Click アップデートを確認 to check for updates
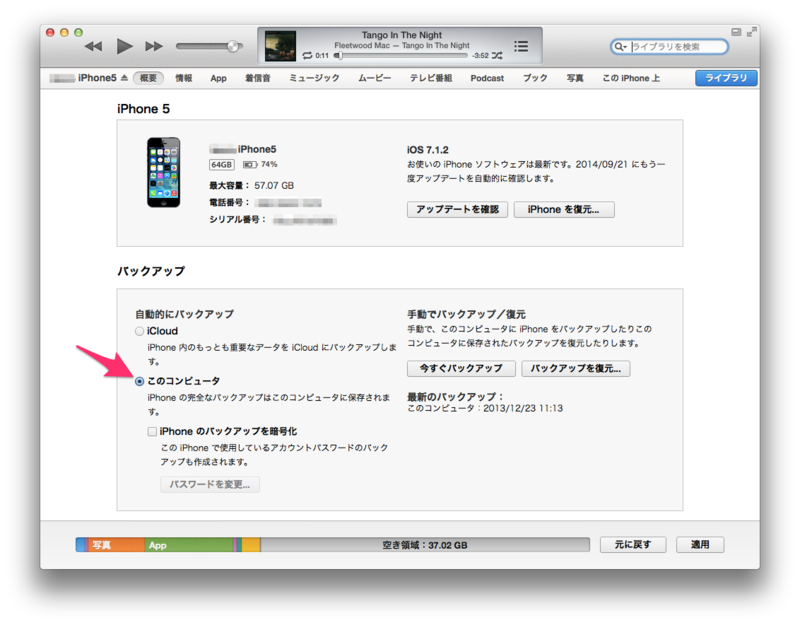Screen dimensions: 800x625 click(x=457, y=209)
